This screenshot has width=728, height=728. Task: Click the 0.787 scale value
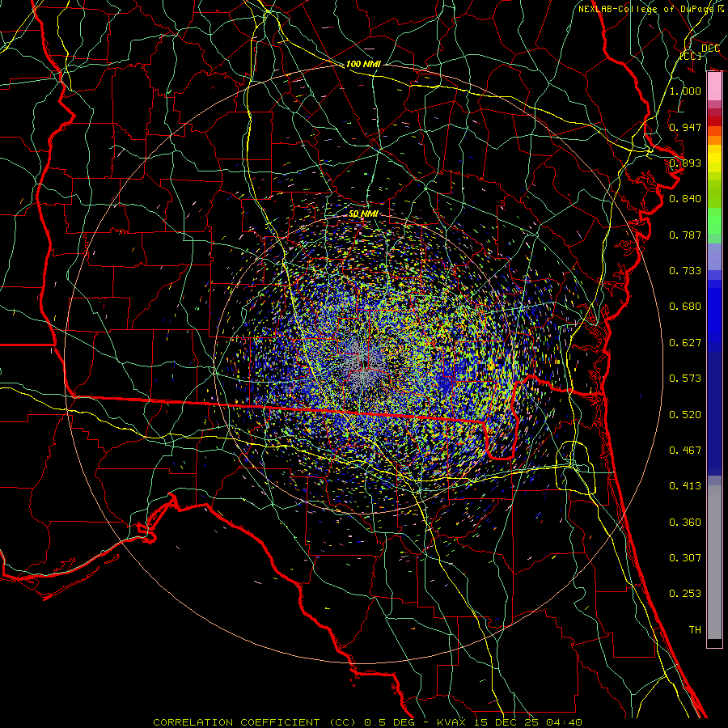685,235
